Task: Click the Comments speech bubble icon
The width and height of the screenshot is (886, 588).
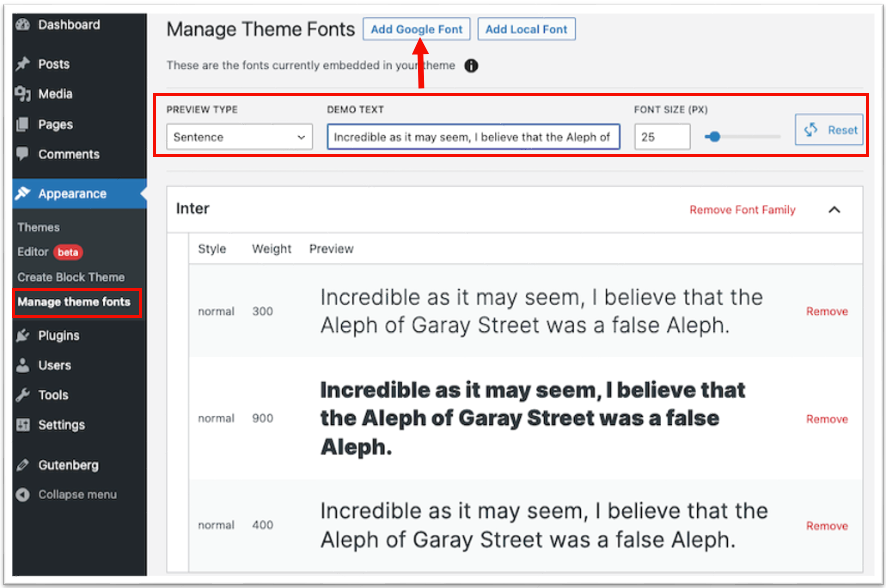Action: tap(23, 154)
